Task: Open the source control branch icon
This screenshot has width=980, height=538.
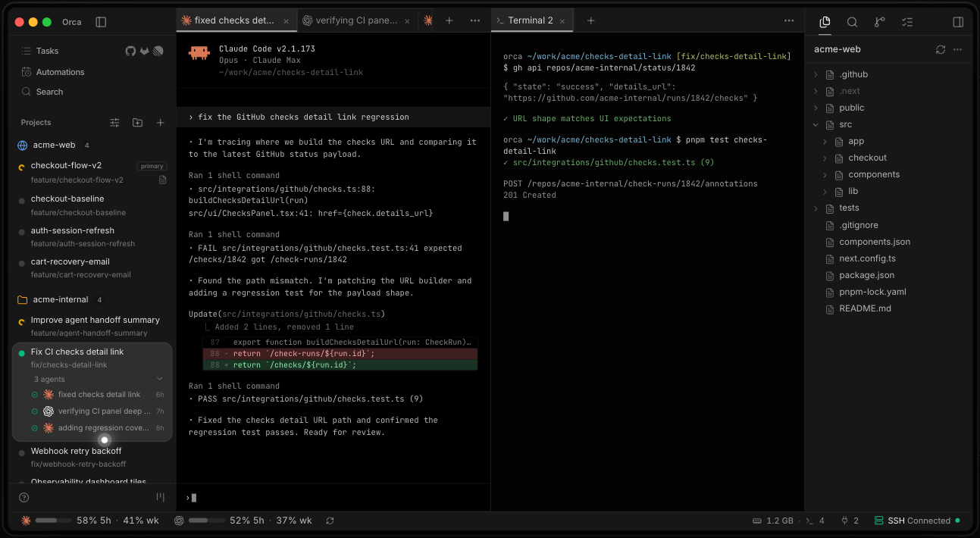Action: 880,22
